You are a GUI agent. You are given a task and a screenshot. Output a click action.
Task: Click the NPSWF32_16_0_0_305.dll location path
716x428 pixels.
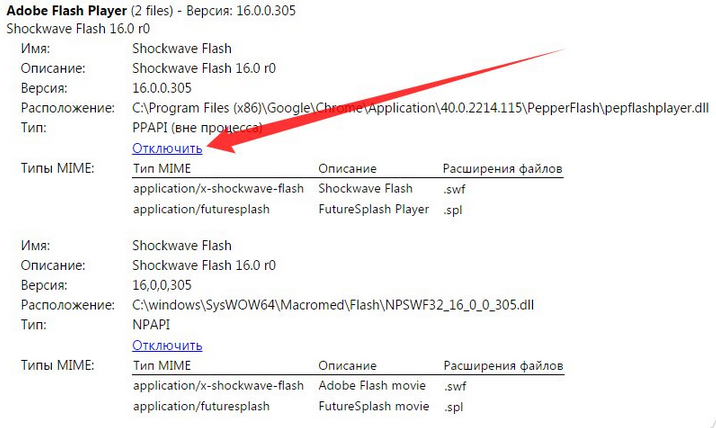point(333,305)
